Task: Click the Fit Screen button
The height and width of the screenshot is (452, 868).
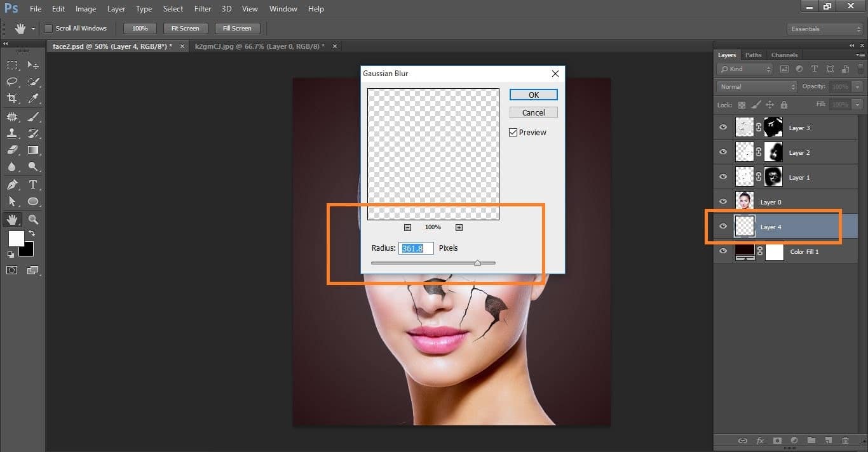Action: (x=185, y=29)
